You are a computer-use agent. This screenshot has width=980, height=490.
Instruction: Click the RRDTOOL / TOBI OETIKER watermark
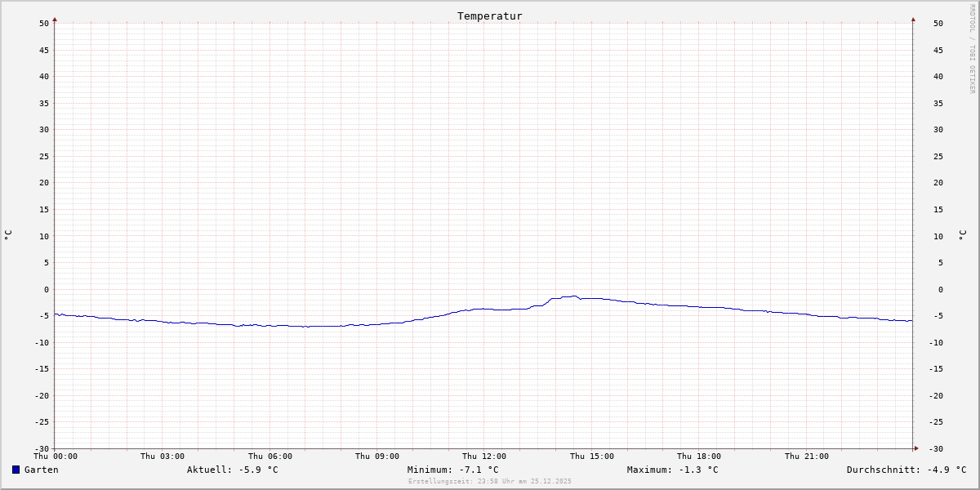coord(972,49)
